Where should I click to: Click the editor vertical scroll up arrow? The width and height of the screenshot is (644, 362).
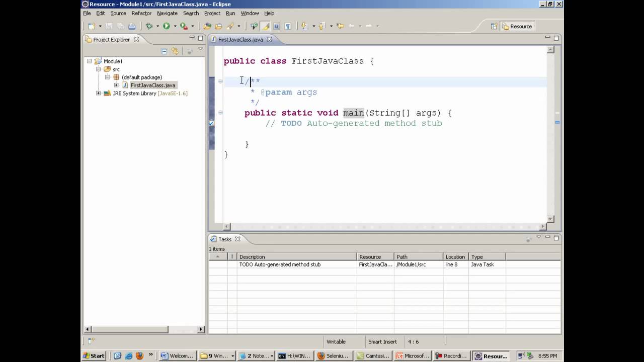[x=550, y=50]
